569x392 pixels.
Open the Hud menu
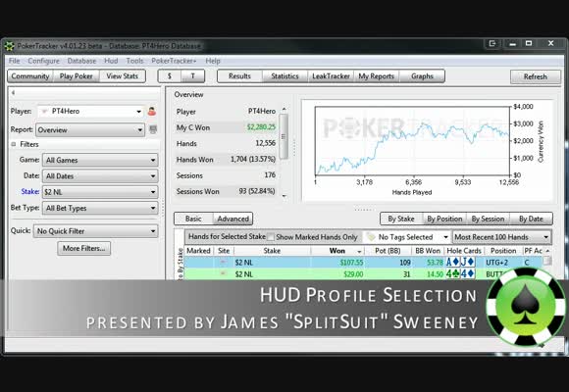click(111, 61)
